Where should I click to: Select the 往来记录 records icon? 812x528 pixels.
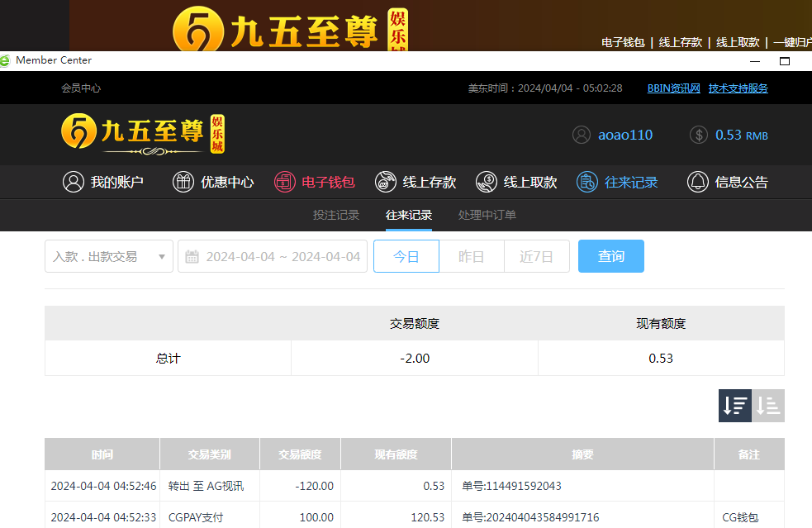click(x=586, y=183)
